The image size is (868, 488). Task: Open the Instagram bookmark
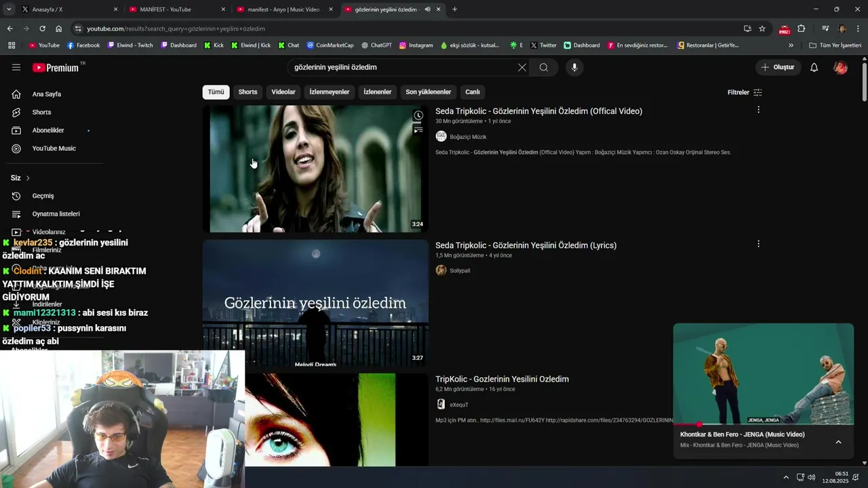416,45
